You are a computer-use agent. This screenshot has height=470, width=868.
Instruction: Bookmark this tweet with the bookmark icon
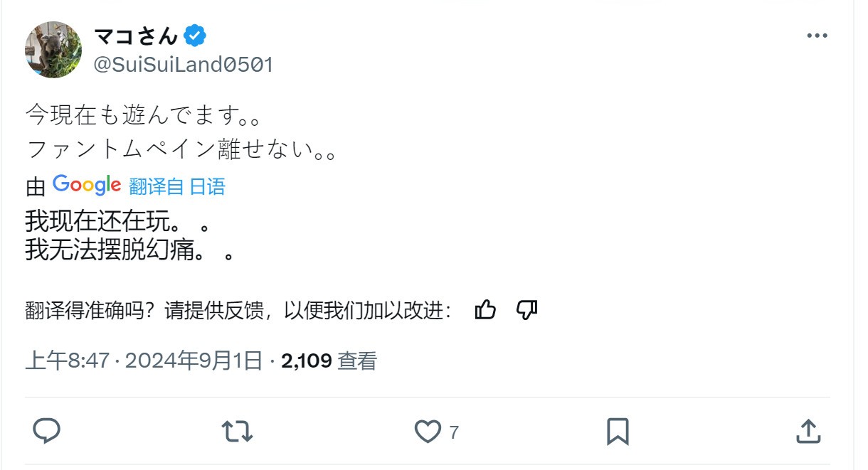619,430
